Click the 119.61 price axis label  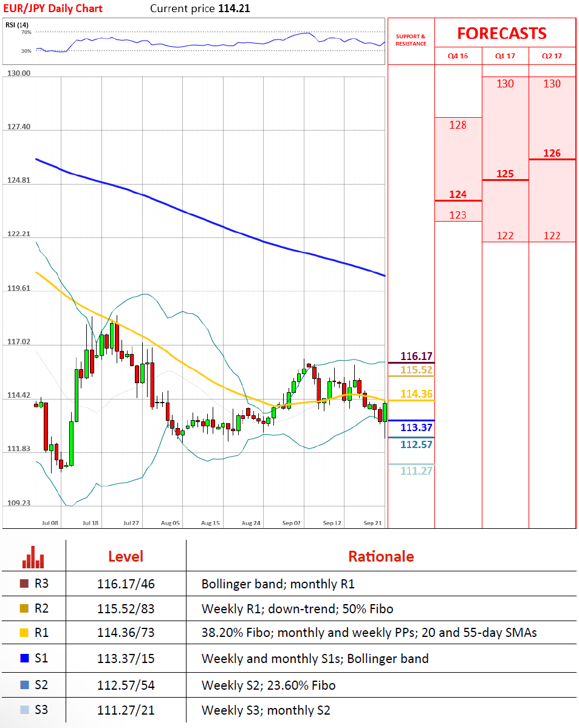click(19, 288)
